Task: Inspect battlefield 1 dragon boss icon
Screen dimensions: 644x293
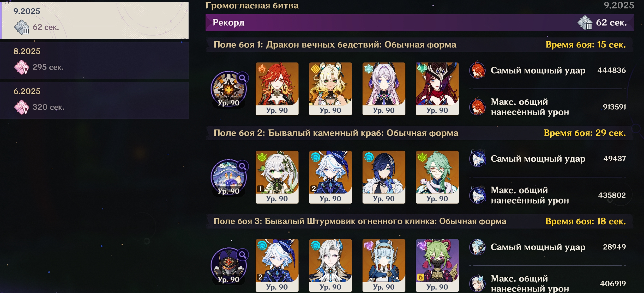Action: (x=228, y=89)
